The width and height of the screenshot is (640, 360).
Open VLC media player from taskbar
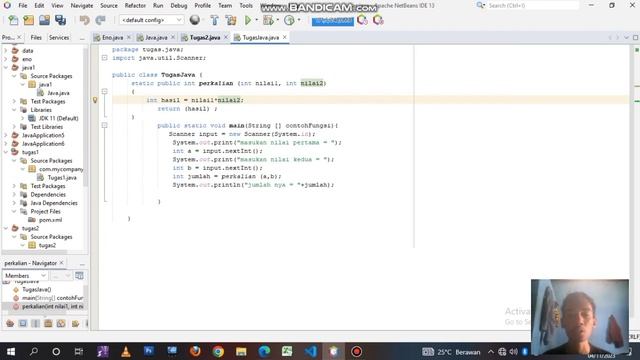(126, 351)
